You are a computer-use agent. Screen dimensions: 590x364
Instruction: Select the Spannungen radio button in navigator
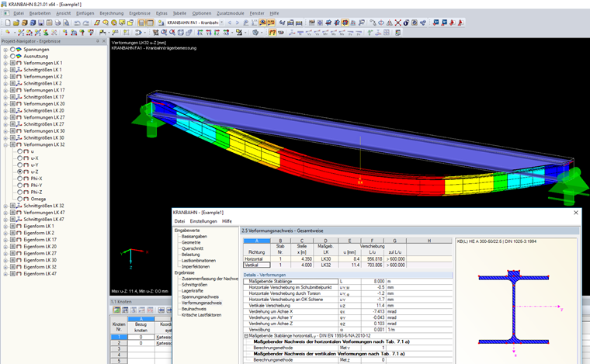point(12,49)
